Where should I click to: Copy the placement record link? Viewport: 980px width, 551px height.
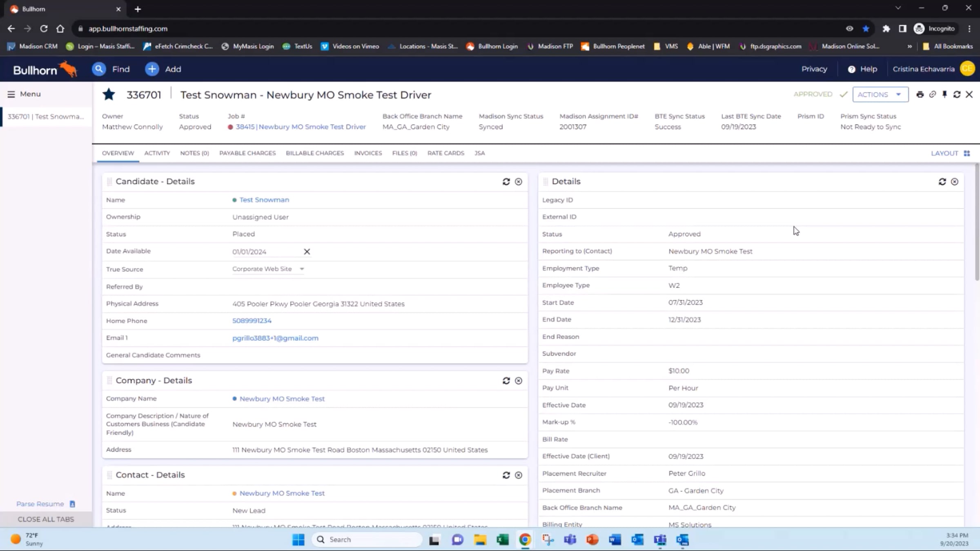coord(932,94)
